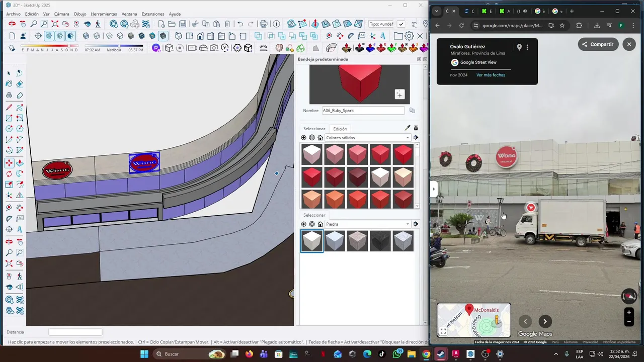Switch to the Edición tab in materials panel
This screenshot has height=362, width=644.
point(340,129)
